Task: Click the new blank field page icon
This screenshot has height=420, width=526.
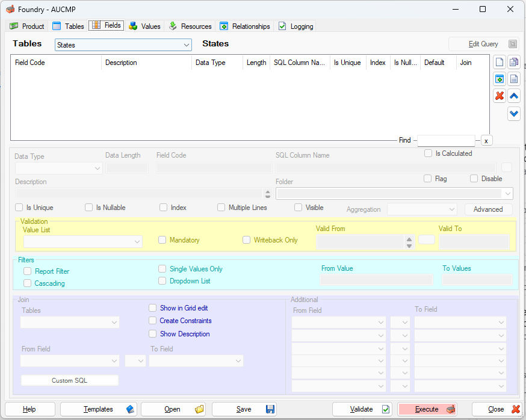Action: 499,62
